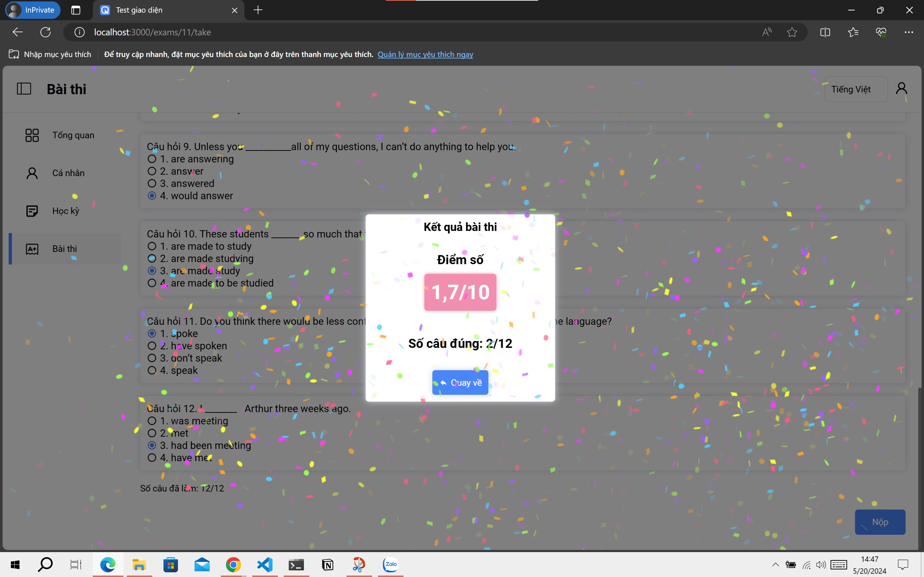Viewport: 924px width, 577px height.
Task: Open the Tiếng Việt language dropdown
Action: tap(856, 89)
